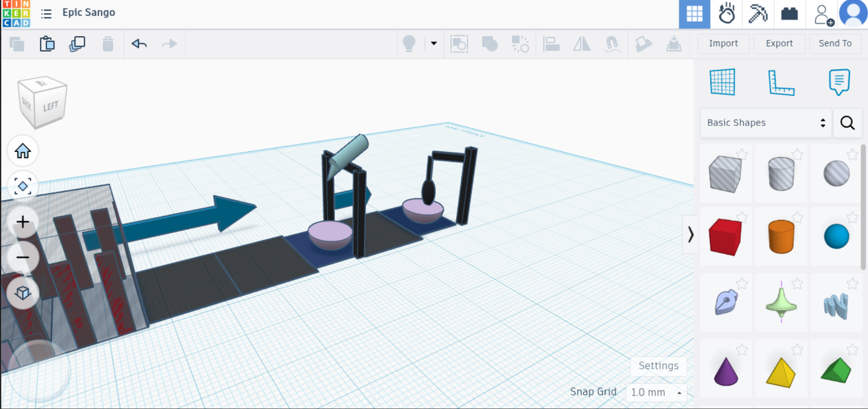This screenshot has height=409, width=868.
Task: Click the LEFT face of view cube
Action: 51,106
